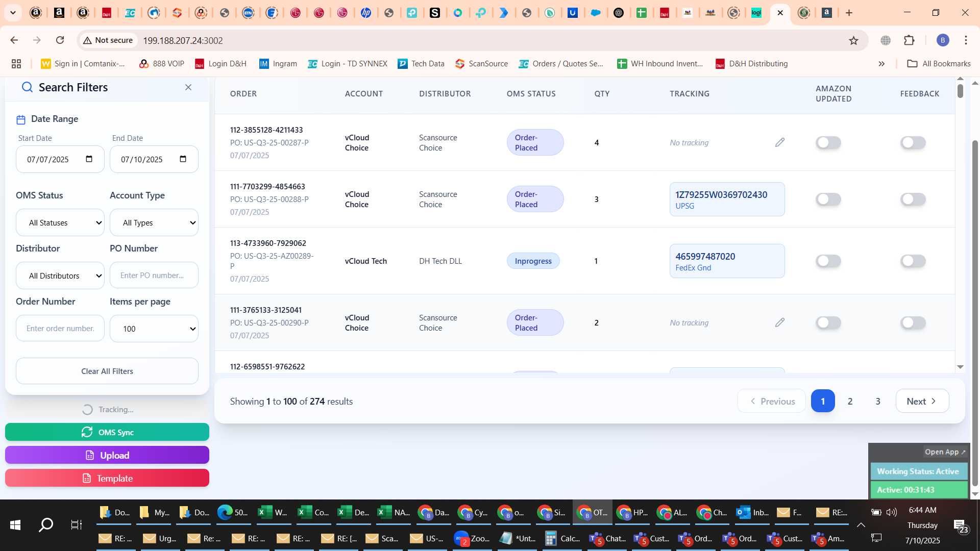Viewport: 980px width, 551px height.
Task: Click the Date Range calendar icon
Action: (x=21, y=119)
